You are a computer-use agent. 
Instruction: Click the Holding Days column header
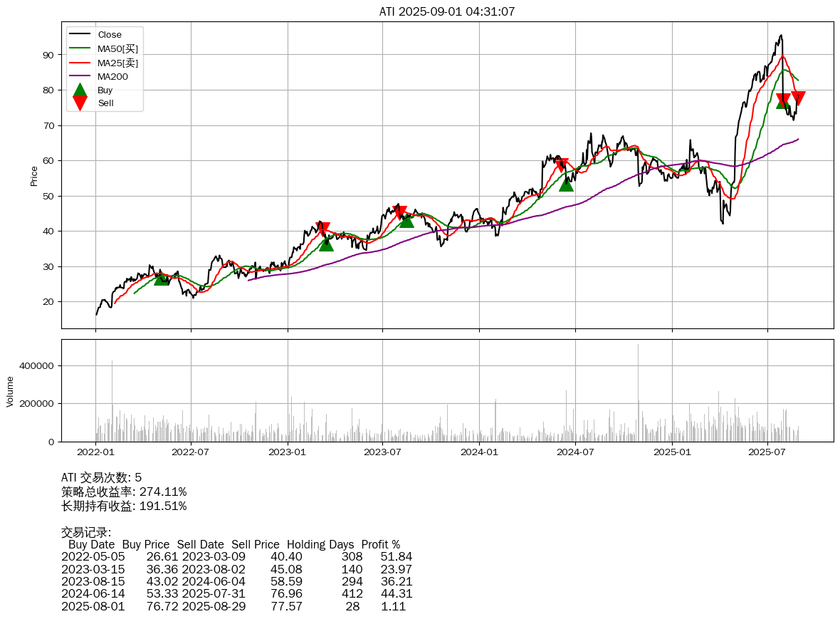(x=320, y=544)
